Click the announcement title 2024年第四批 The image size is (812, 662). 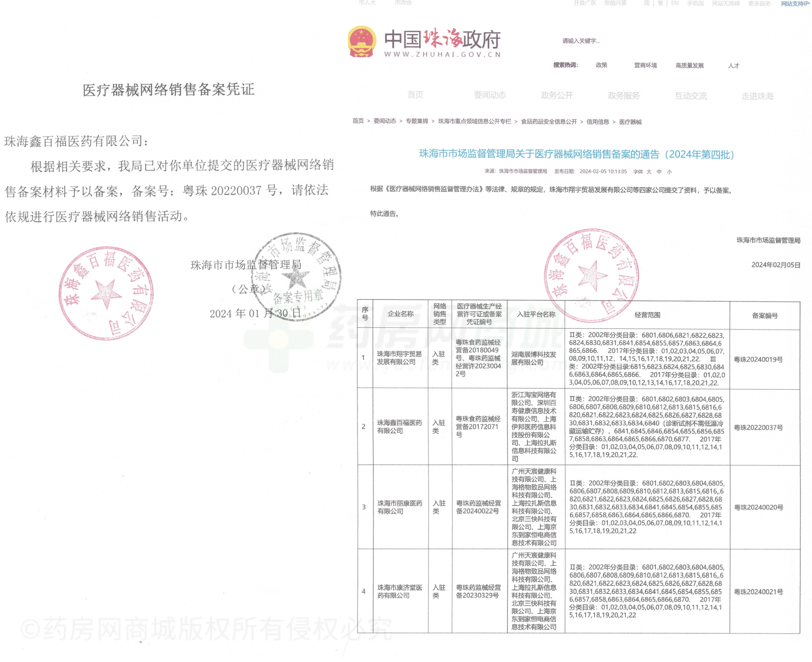(x=576, y=154)
